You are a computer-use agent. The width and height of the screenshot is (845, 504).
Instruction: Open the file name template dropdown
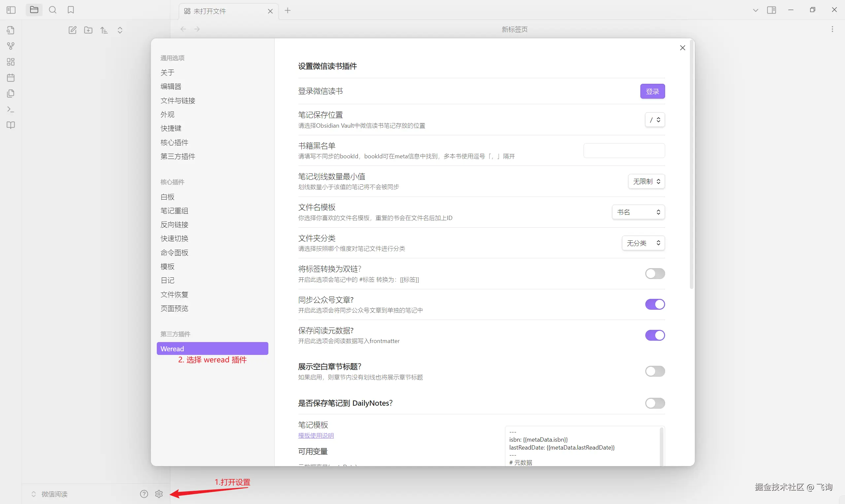[x=638, y=212]
